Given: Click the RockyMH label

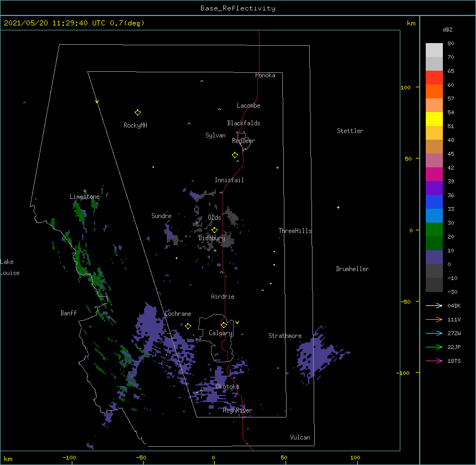Looking at the screenshot, I should [x=135, y=125].
